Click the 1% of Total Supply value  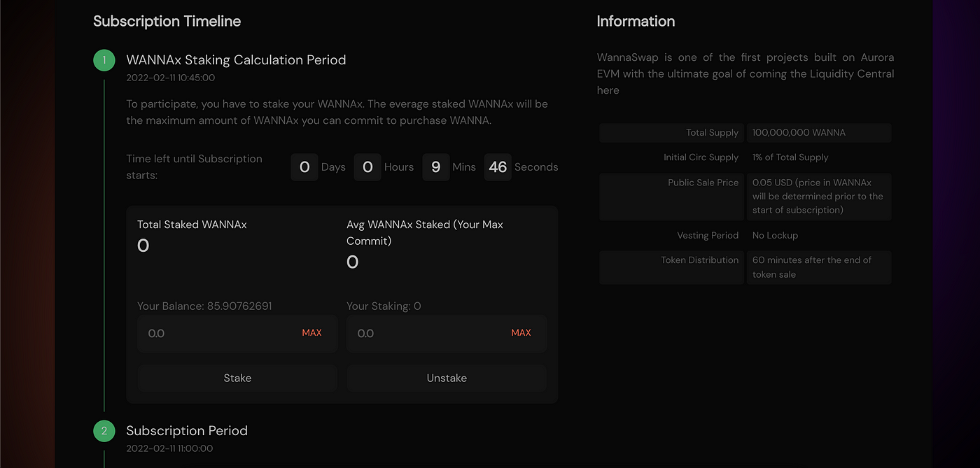[790, 157]
